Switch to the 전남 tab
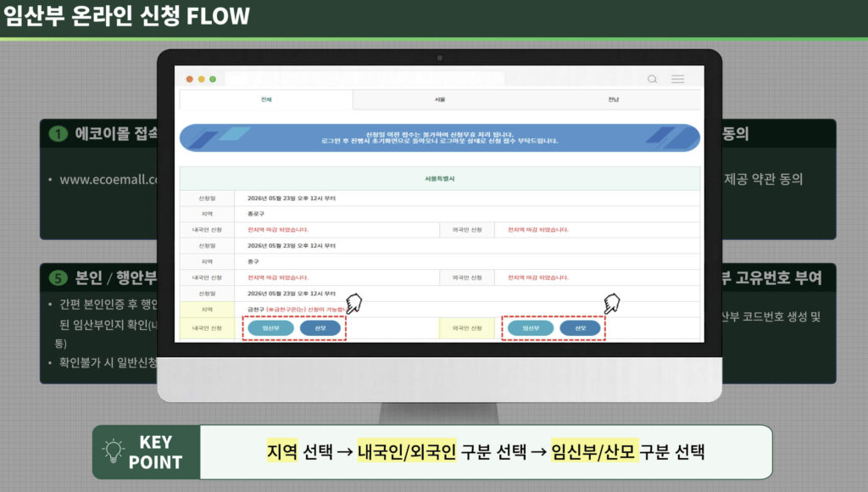 click(614, 100)
